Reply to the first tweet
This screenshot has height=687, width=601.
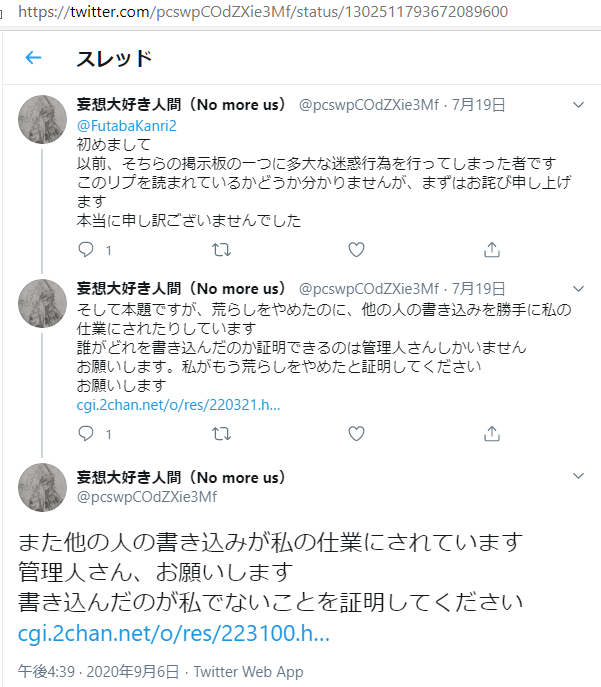click(86, 249)
